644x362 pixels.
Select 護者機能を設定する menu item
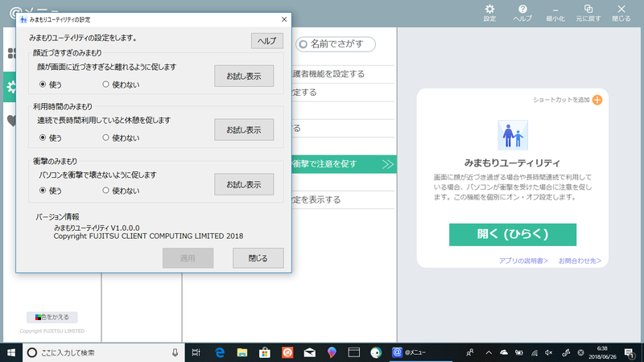point(345,74)
